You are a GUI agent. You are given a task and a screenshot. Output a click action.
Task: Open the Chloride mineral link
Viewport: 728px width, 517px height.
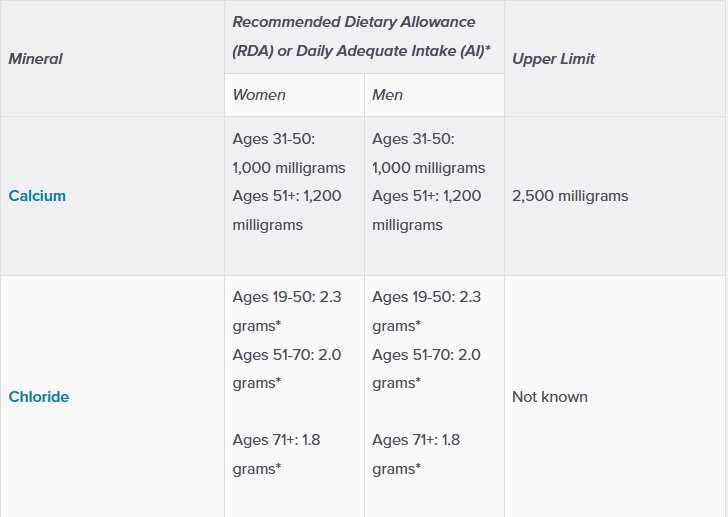point(39,397)
